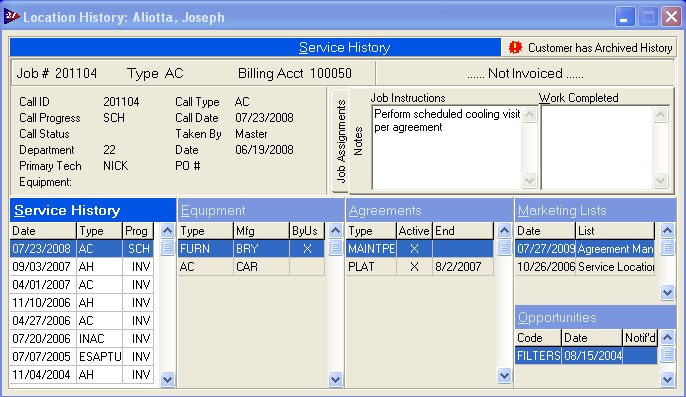
Task: Select the AC CAR equipment row
Action: [x=251, y=267]
